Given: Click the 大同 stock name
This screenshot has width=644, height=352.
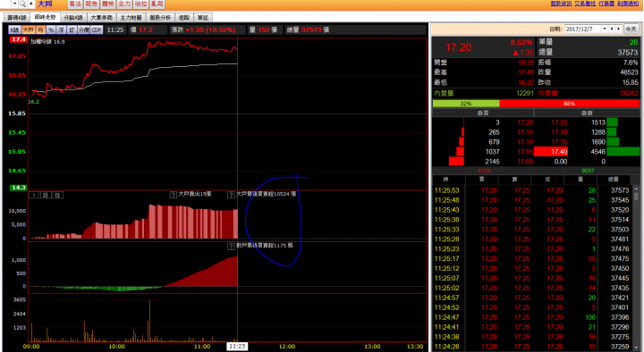Looking at the screenshot, I should [46, 4].
